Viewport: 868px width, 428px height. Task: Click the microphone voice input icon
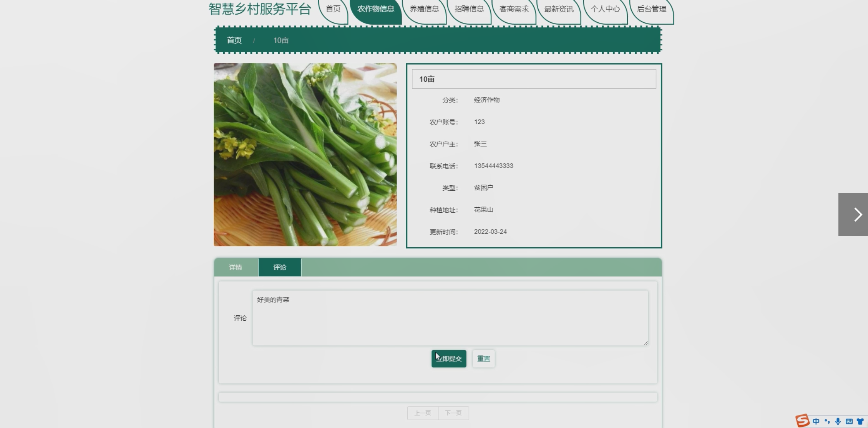point(838,421)
